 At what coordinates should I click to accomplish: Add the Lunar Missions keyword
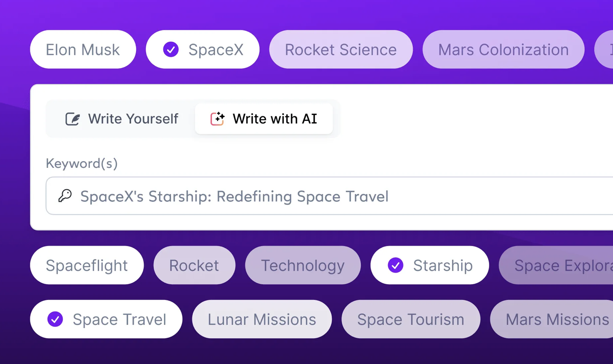coord(262,319)
